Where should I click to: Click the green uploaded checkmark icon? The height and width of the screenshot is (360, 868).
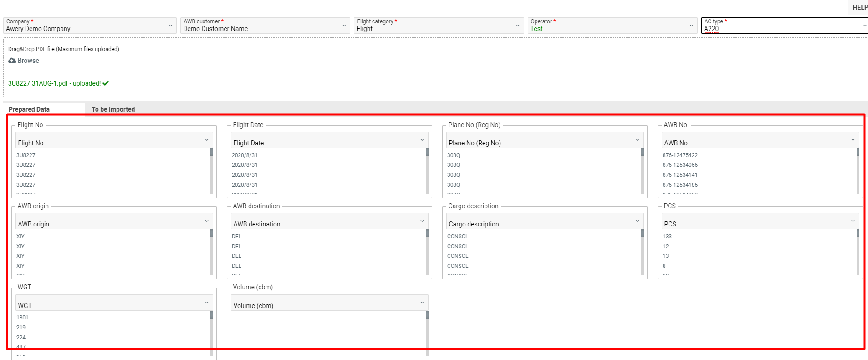[106, 83]
